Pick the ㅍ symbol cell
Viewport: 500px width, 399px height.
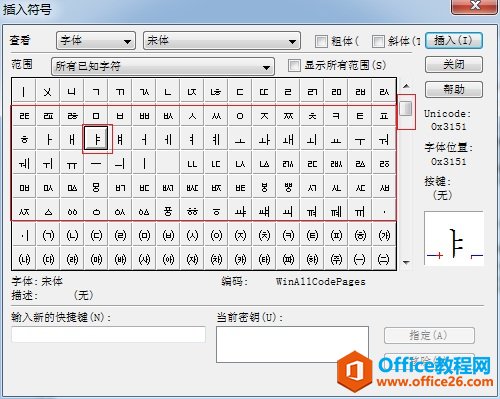coord(384,116)
